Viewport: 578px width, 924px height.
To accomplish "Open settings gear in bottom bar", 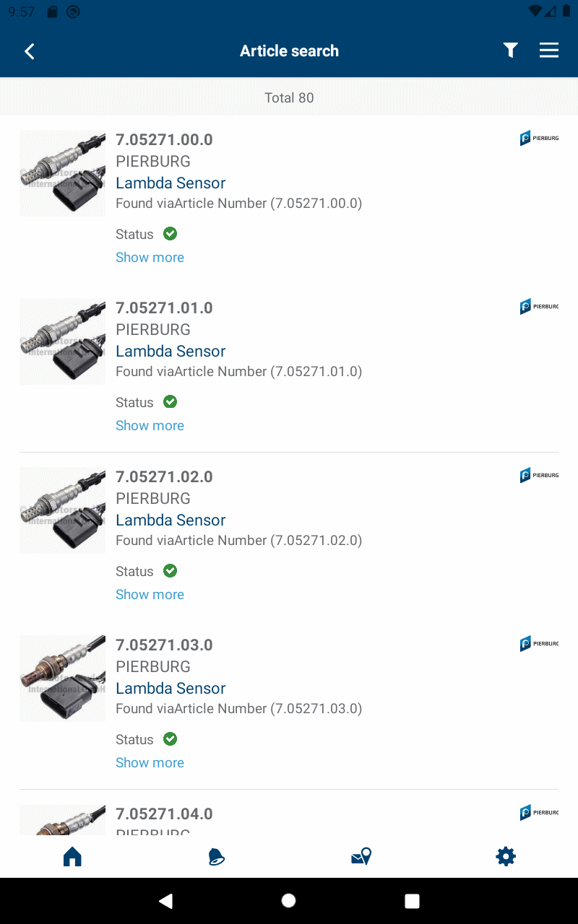I will (x=506, y=857).
